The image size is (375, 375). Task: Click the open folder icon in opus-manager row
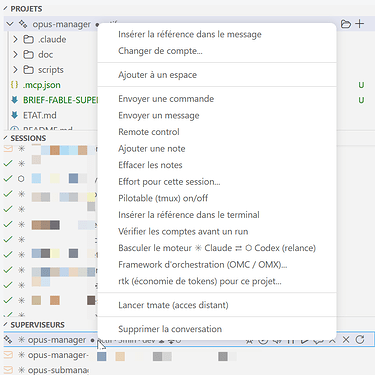[x=346, y=24]
